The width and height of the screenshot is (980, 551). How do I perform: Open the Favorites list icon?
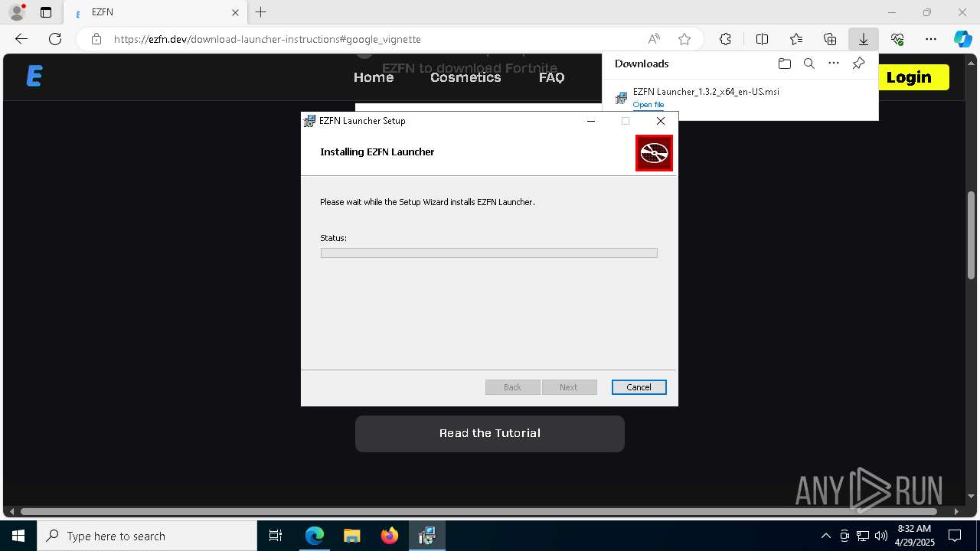(x=796, y=39)
